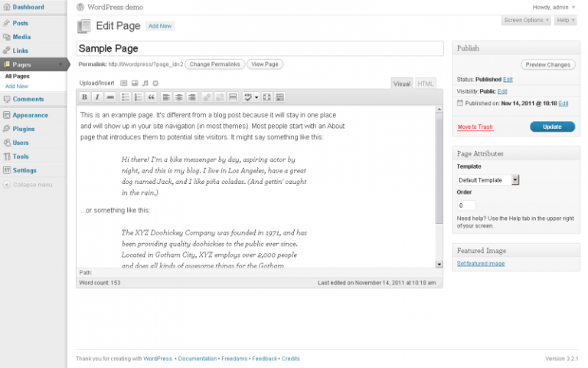Open the Help tab dropdown
Screen dimensions: 588x368
point(565,20)
